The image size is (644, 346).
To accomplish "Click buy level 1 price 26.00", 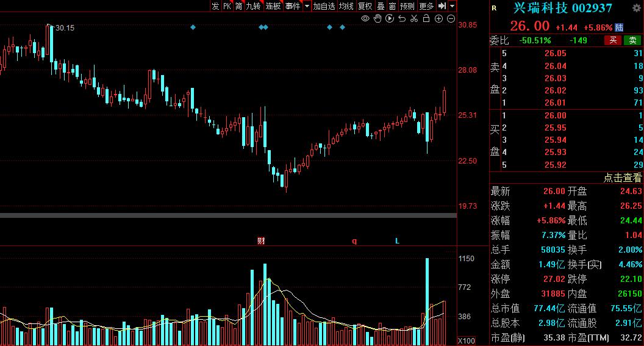I will [x=556, y=115].
